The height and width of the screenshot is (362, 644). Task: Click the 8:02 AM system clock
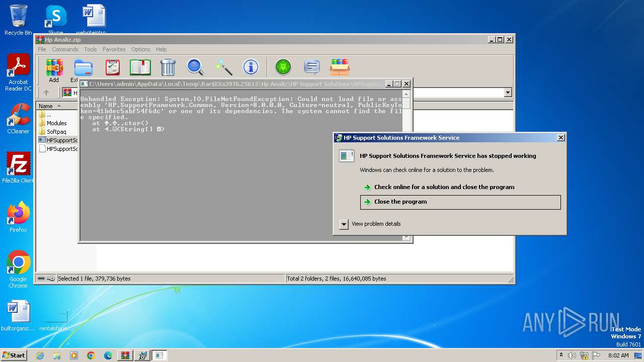click(x=618, y=355)
